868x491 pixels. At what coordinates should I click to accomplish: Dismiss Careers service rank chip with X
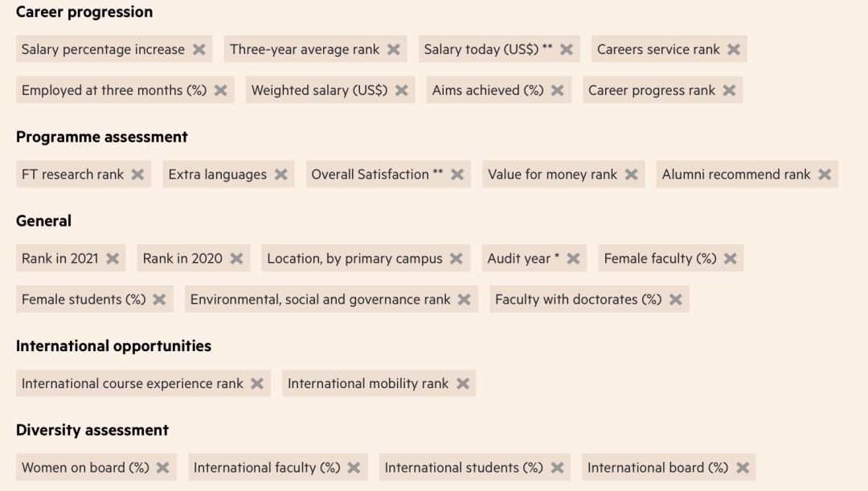[x=734, y=49]
